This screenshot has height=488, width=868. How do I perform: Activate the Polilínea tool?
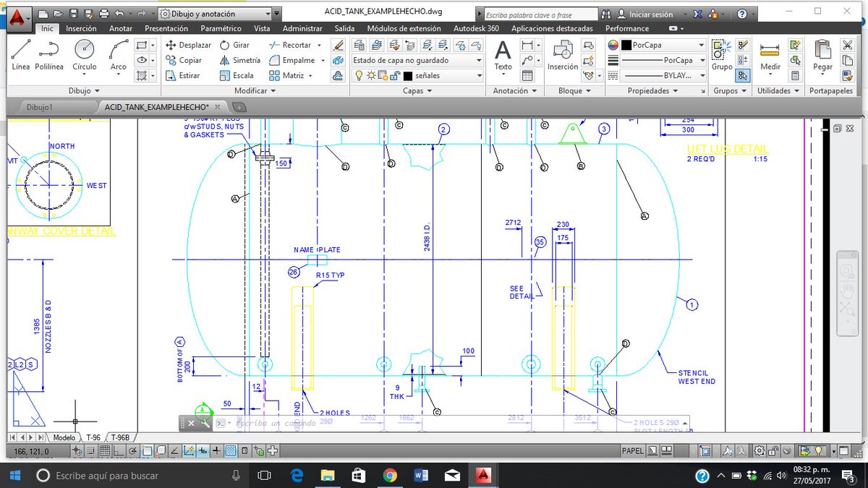[50, 56]
